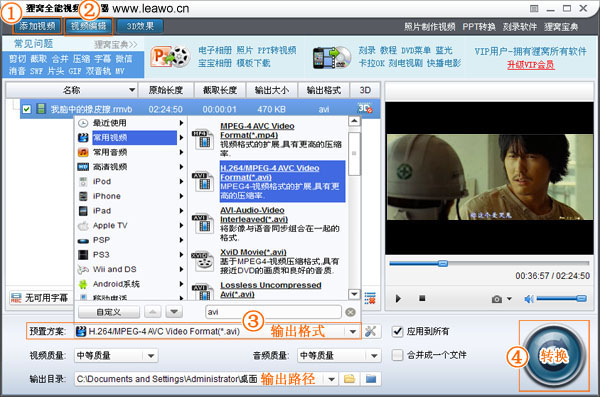Choose Lossless Uncompressed Avi format
Screen dimensions: 600x397
click(271, 290)
